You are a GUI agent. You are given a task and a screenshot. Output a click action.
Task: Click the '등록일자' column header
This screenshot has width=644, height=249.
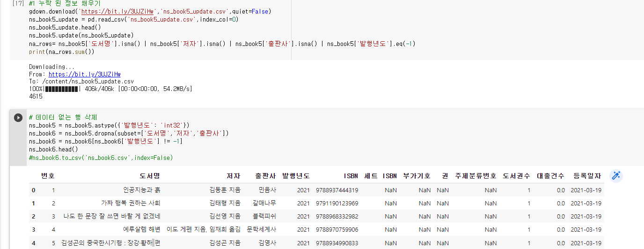(x=587, y=176)
